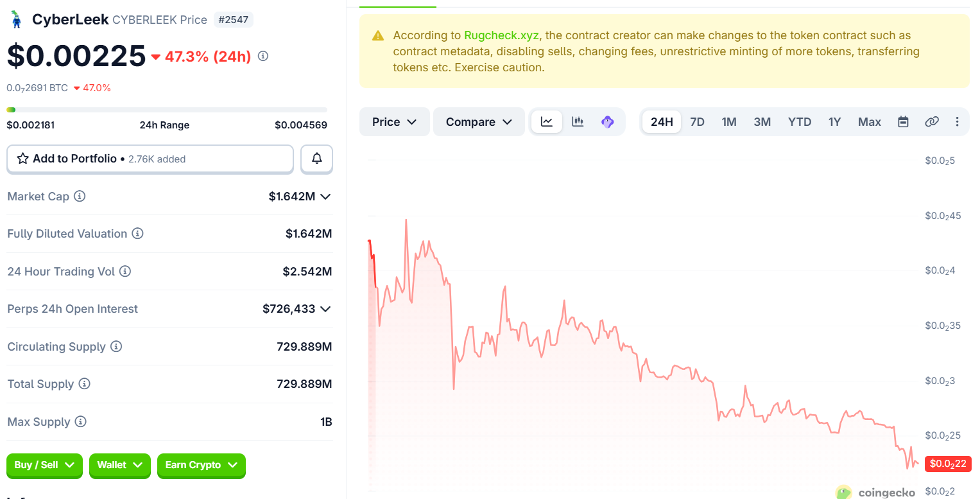The width and height of the screenshot is (980, 499).
Task: Click the warning triangle icon in the caution banner
Action: [378, 36]
